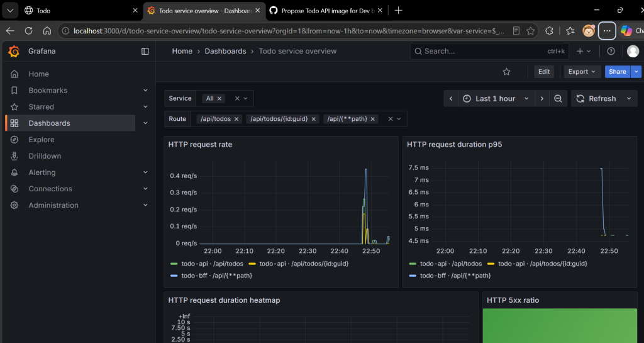Remove the All value from Service
Viewport: 644px width, 343px height.
coord(219,99)
